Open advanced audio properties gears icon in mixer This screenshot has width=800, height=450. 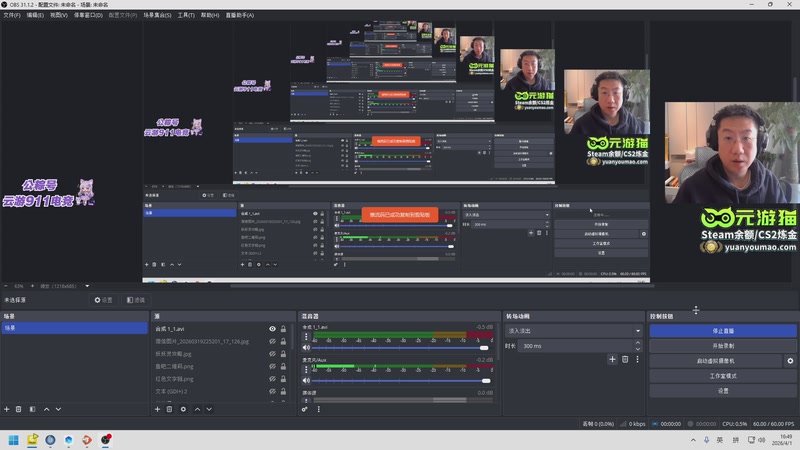pyautogui.click(x=305, y=409)
